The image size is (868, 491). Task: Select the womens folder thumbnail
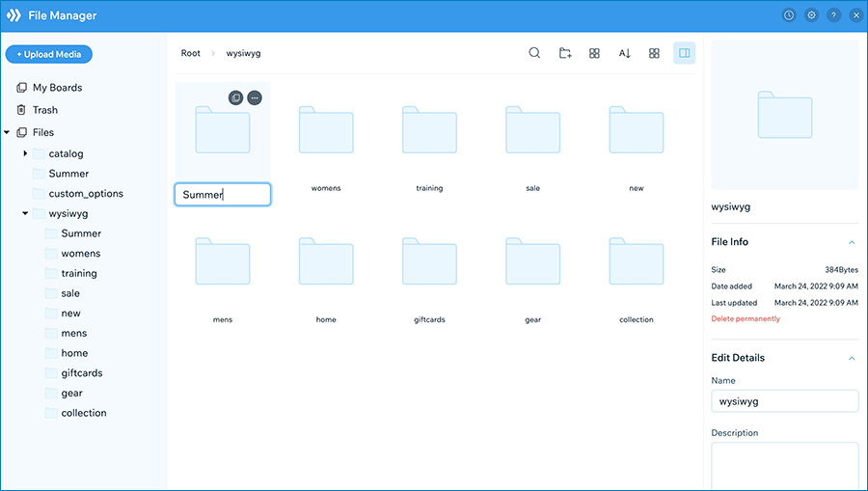(x=326, y=130)
